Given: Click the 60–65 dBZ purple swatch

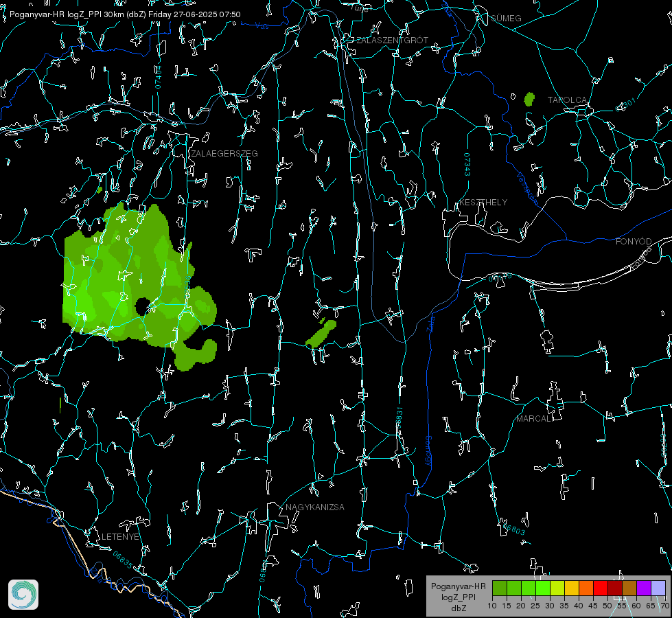Looking at the screenshot, I should [x=644, y=588].
